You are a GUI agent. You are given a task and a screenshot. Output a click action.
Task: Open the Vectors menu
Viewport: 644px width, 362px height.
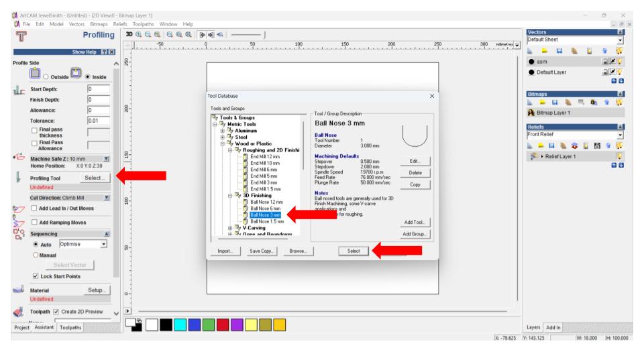pyautogui.click(x=76, y=24)
